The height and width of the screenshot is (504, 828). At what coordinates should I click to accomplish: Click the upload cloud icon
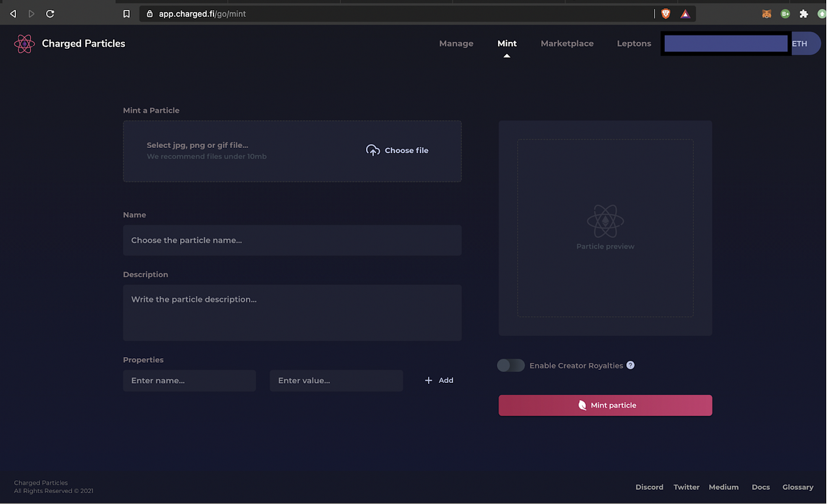coord(373,150)
